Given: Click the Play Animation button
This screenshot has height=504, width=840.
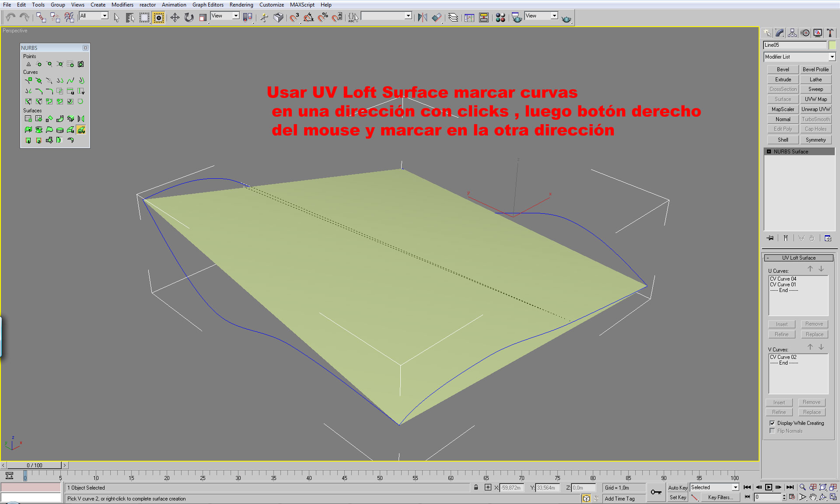Looking at the screenshot, I should click(768, 487).
